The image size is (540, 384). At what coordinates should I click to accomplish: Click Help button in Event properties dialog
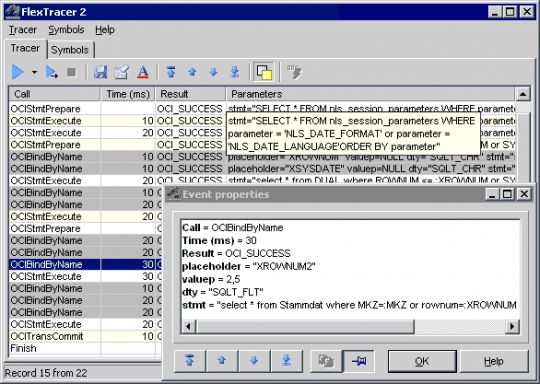(494, 361)
